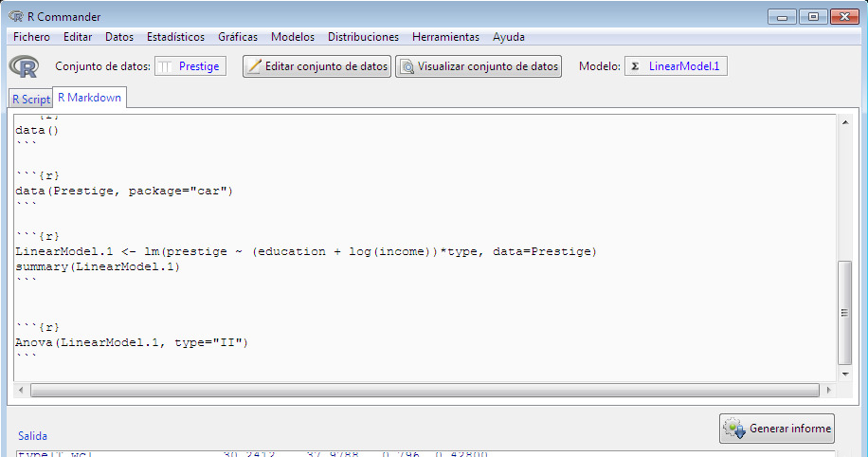Open the Gráficas menu

238,37
